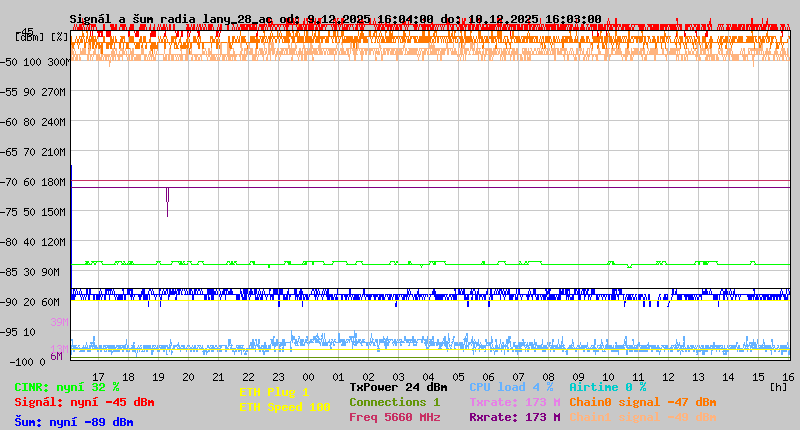Screen dimensions: 800x430
Task: Click hour label '23' on the time axis
Action: [278, 377]
